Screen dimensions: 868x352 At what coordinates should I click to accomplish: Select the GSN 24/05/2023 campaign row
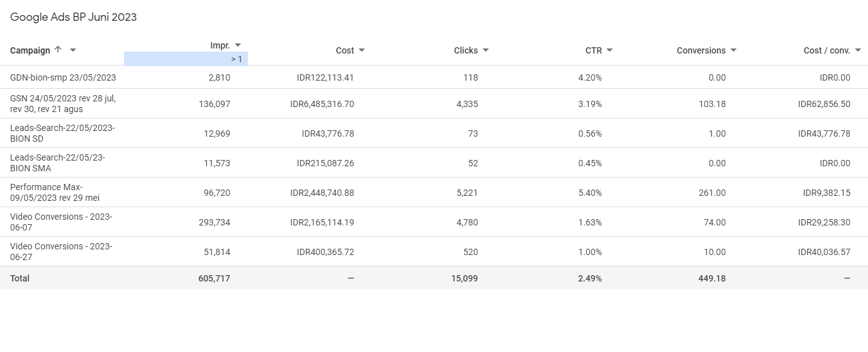point(63,103)
